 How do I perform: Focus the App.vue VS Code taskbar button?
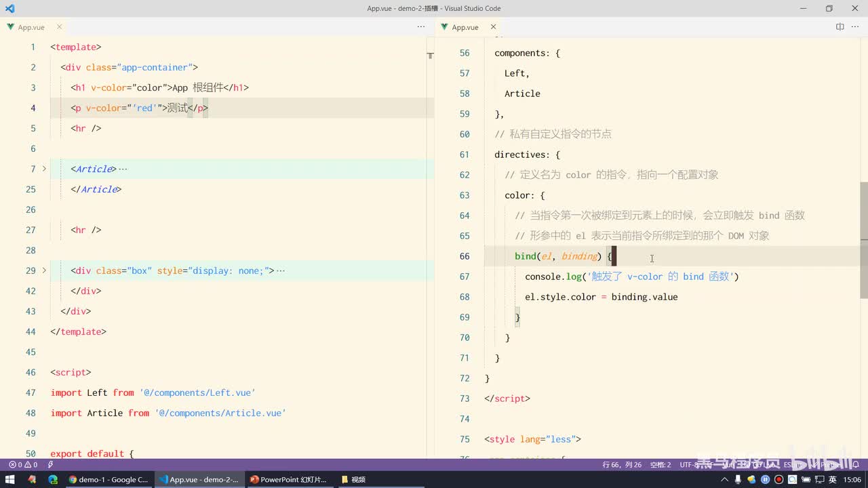[x=199, y=479]
